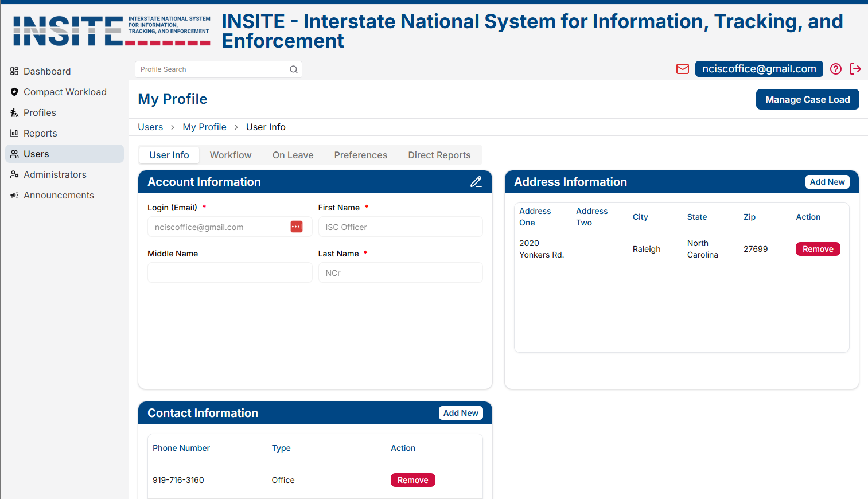The image size is (868, 499).
Task: Open the Direct Reports tab
Action: [x=439, y=155]
